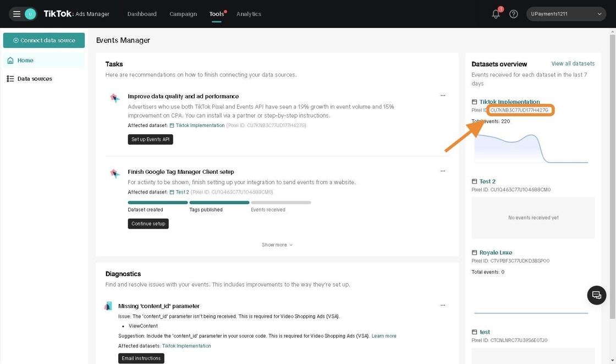Expand tasks with Show more

tap(277, 245)
